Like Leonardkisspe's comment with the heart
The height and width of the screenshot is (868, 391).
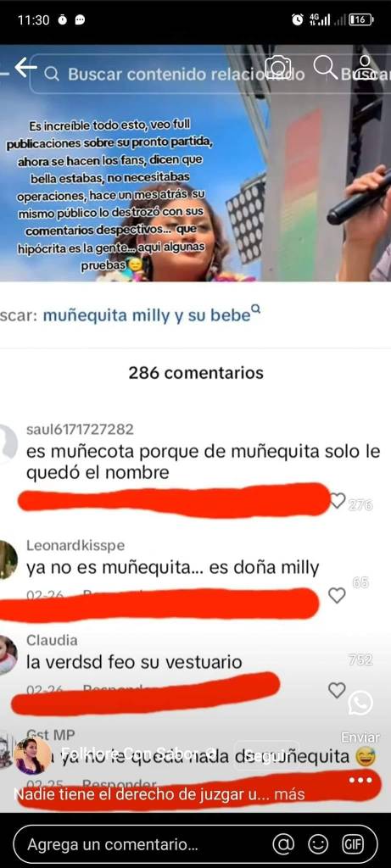click(x=337, y=596)
